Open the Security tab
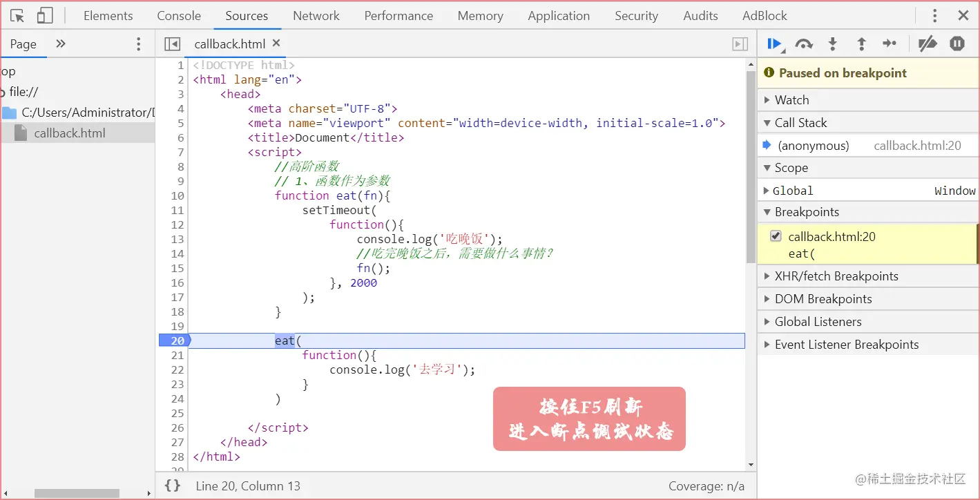This screenshot has width=980, height=500. tap(636, 15)
